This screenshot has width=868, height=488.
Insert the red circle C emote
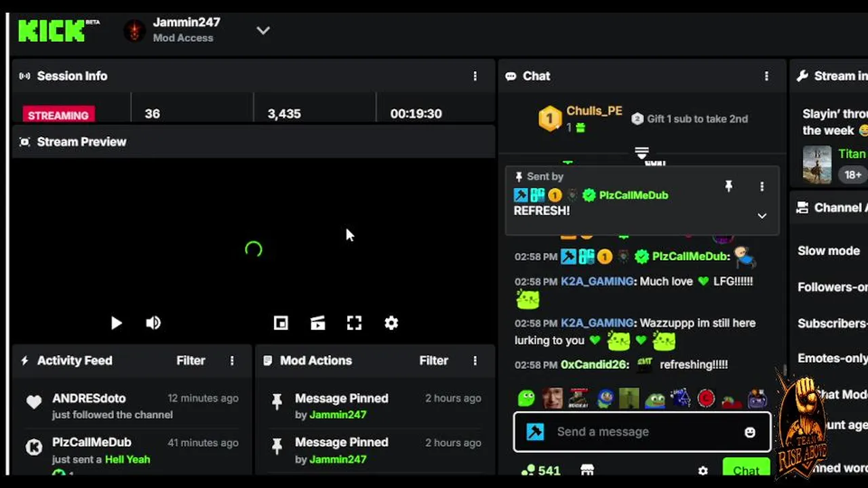click(706, 398)
